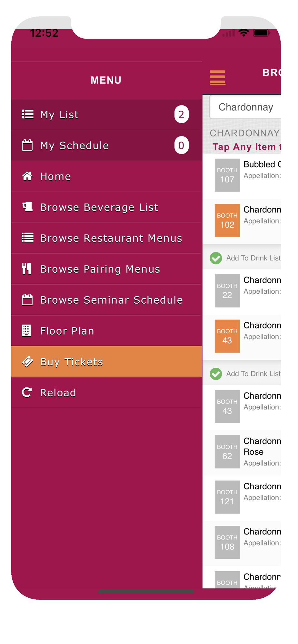The image size is (298, 644).
Task: Tap the Browse Beverage List cup icon
Action: click(x=27, y=207)
